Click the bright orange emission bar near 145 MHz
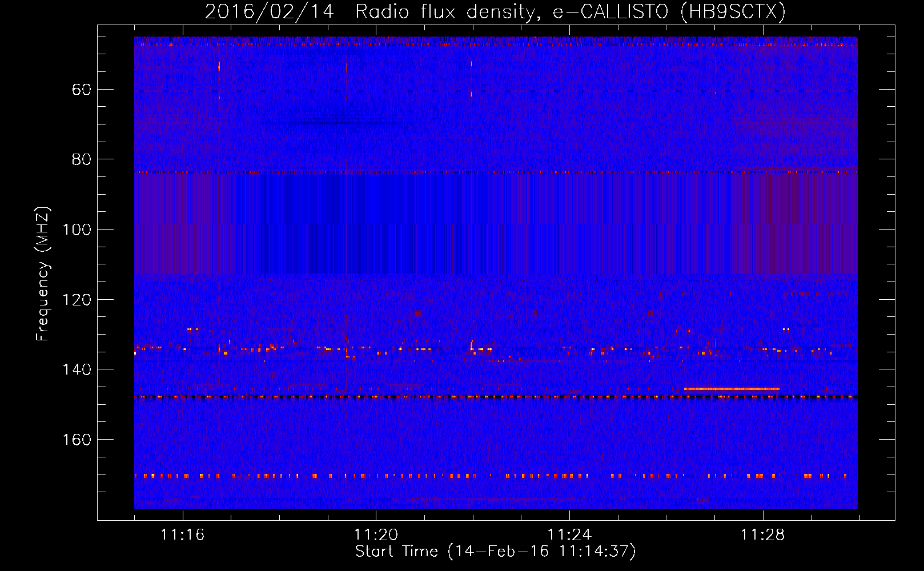924x571 pixels. click(x=732, y=389)
